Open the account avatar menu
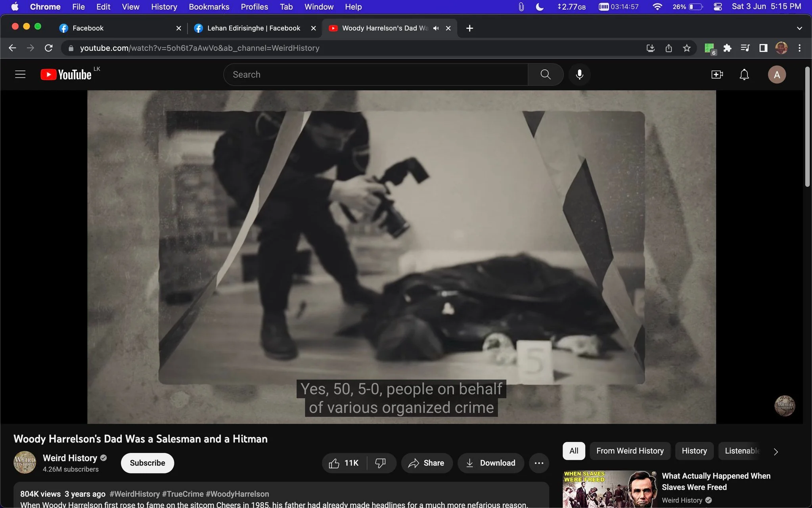 tap(777, 74)
